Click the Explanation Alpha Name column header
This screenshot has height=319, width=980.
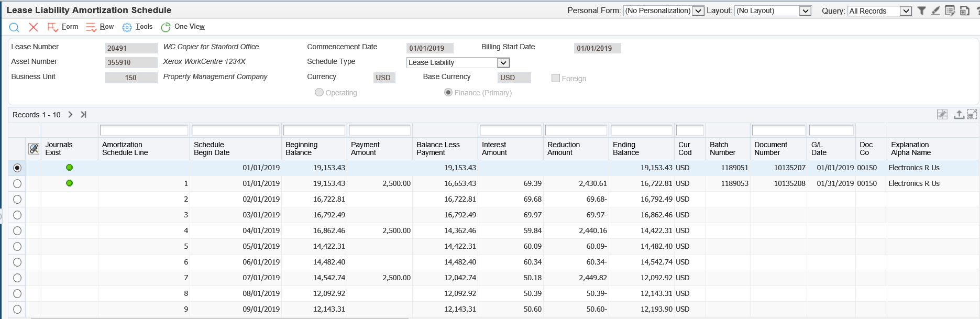pos(932,149)
